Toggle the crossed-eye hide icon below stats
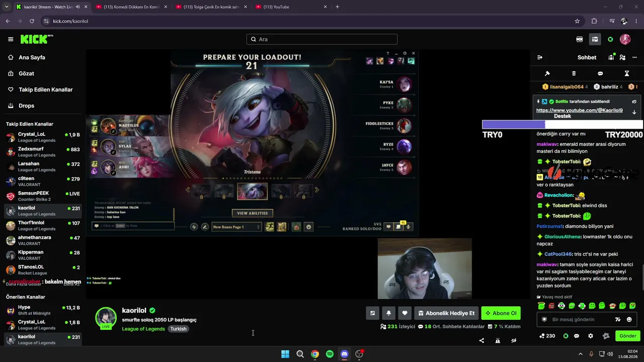The height and width of the screenshot is (362, 644). click(x=514, y=340)
